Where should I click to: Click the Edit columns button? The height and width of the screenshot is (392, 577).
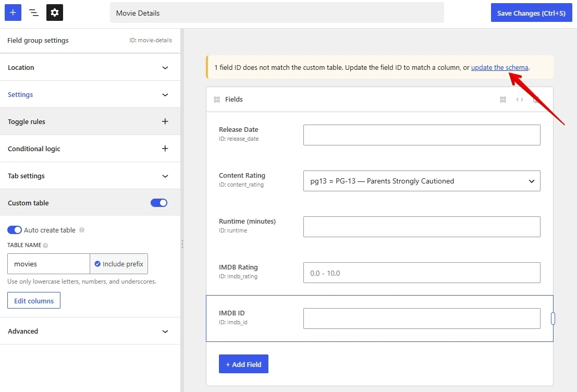pyautogui.click(x=34, y=301)
